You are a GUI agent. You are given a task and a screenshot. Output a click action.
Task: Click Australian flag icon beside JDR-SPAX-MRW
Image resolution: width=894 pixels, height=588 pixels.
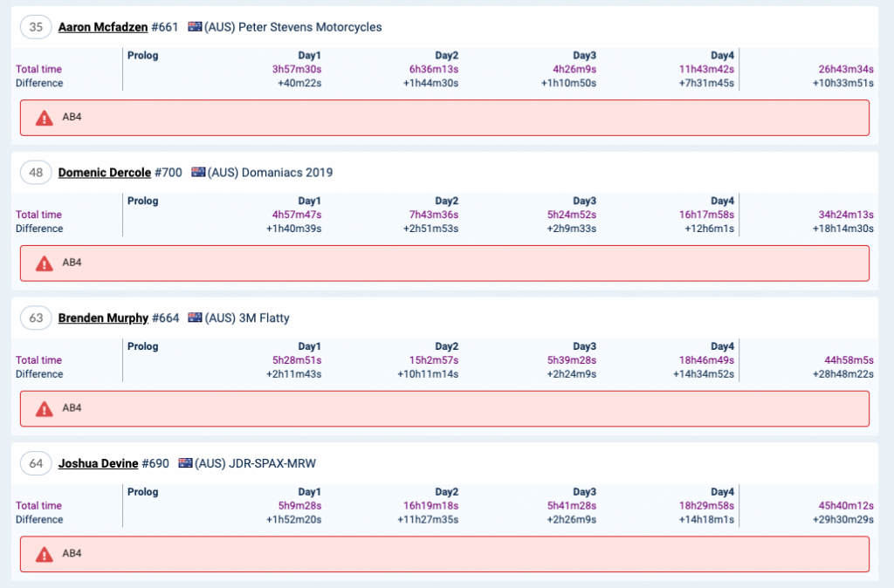pyautogui.click(x=185, y=463)
